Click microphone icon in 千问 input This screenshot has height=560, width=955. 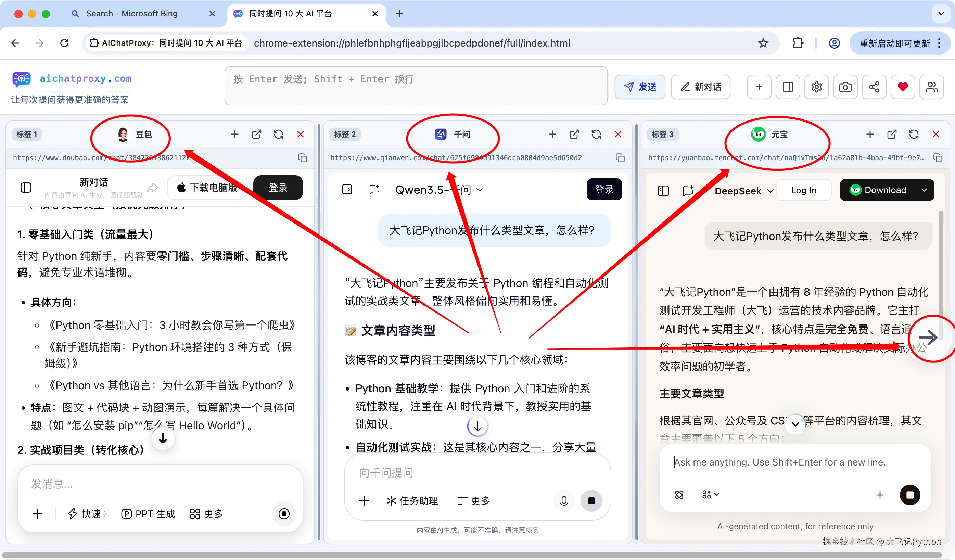[x=564, y=500]
